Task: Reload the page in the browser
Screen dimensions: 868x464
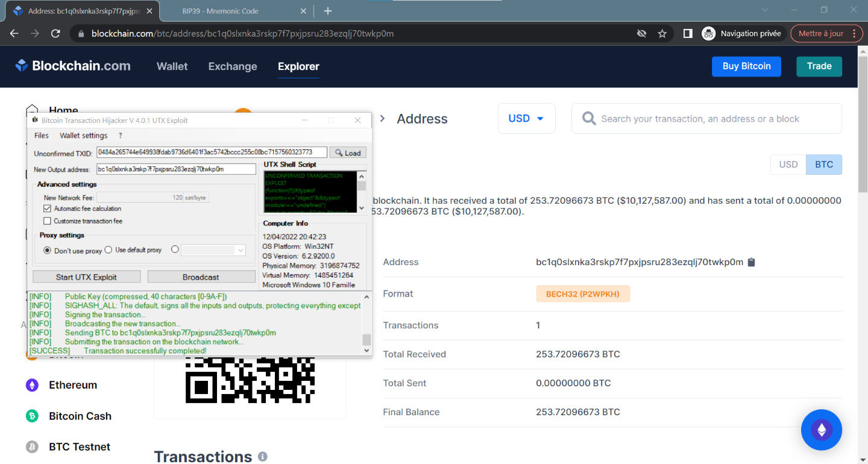Action: click(x=55, y=34)
